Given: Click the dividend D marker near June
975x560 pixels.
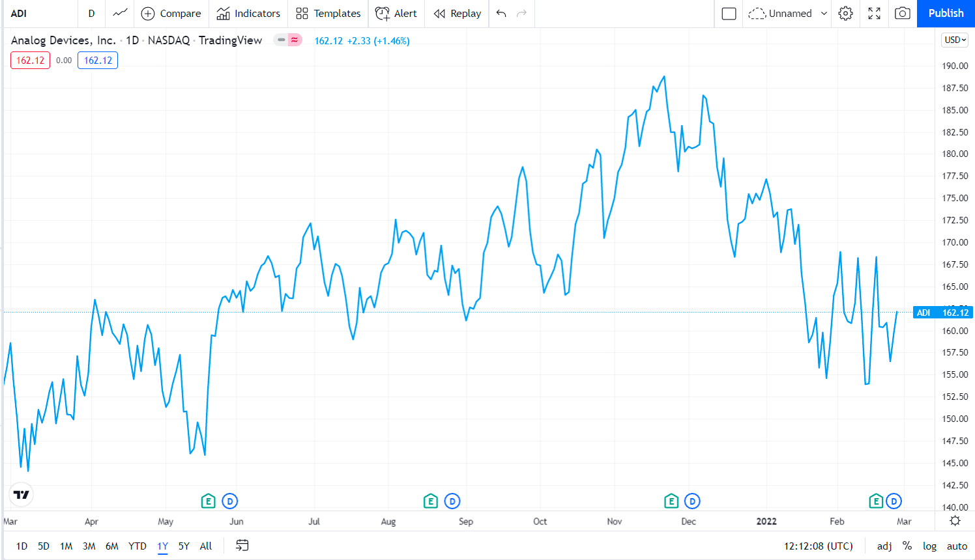Looking at the screenshot, I should click(230, 501).
